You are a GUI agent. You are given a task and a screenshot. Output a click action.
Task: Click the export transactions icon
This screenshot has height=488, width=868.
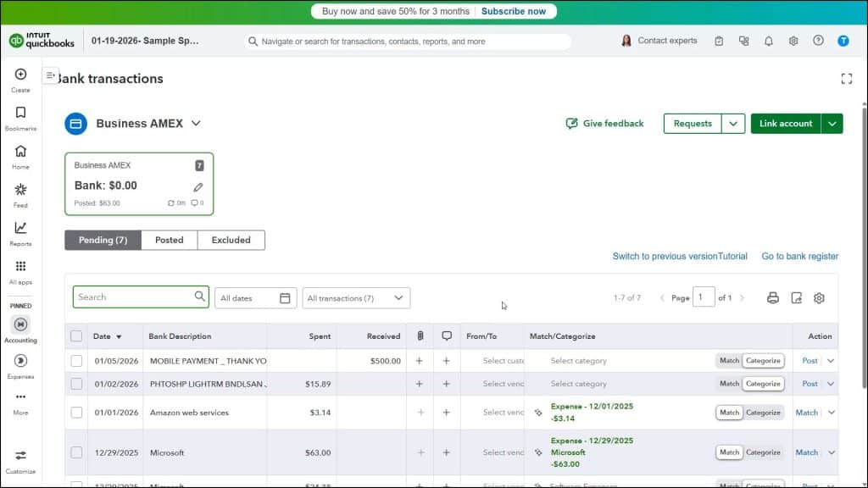pyautogui.click(x=795, y=297)
